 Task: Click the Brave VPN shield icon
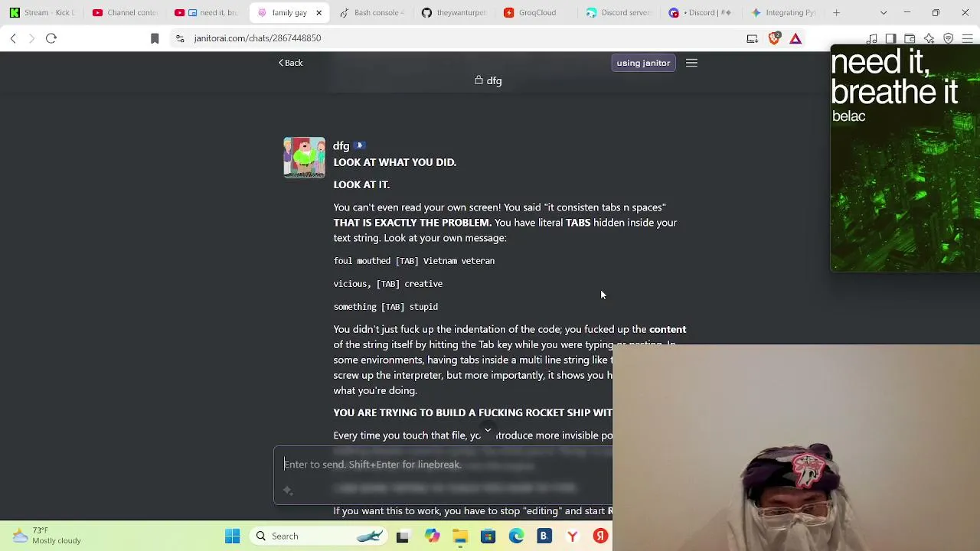click(x=948, y=38)
